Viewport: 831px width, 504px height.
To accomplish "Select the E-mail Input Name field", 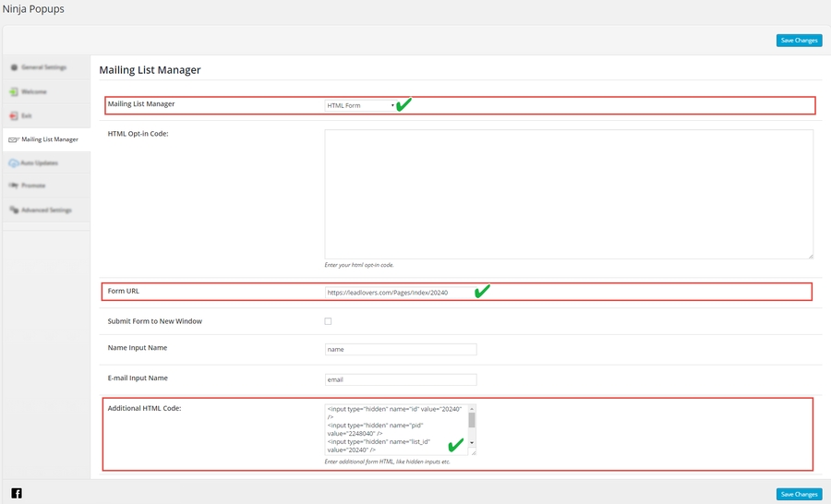I will [401, 379].
